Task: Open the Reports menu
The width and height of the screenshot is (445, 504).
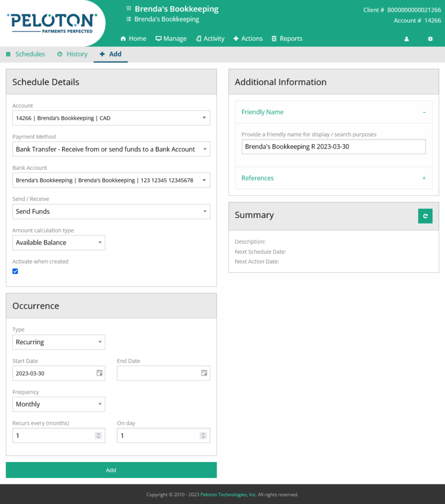Action: click(287, 38)
